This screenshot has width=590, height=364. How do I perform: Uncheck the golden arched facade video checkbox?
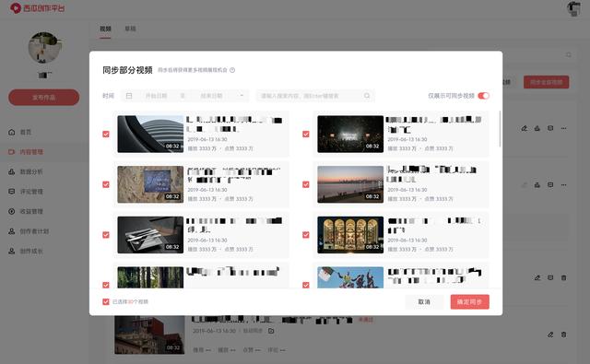click(306, 235)
